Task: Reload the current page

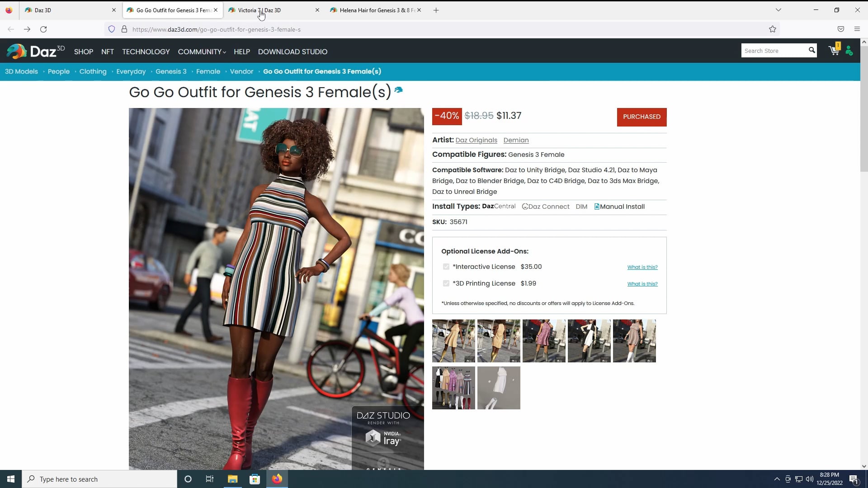Action: (43, 29)
